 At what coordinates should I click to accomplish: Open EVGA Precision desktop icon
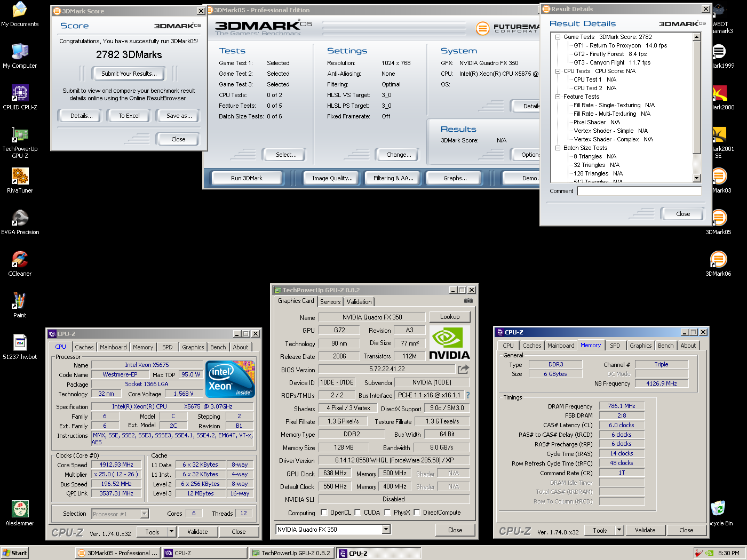(x=20, y=222)
